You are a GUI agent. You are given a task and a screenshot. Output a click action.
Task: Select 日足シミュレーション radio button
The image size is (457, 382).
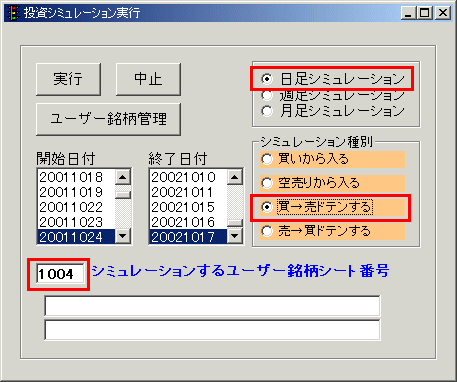click(333, 79)
